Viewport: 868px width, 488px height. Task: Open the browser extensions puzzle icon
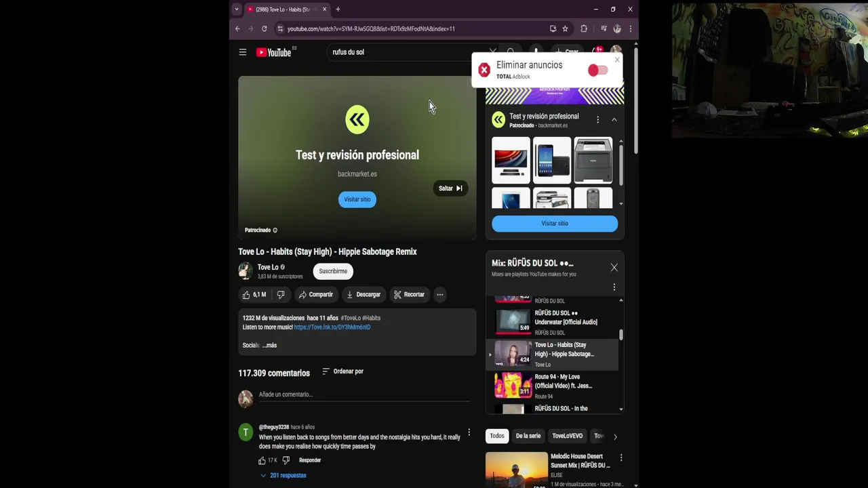click(x=584, y=28)
